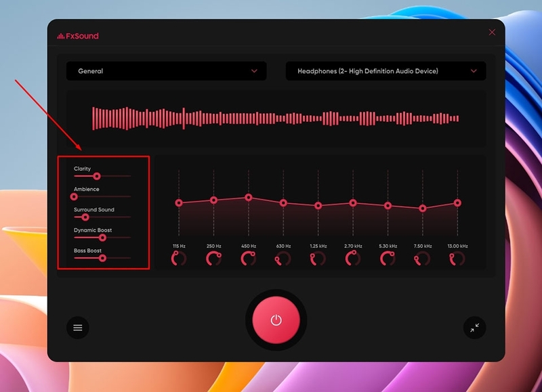Click the Surround Sound label
This screenshot has width=542, height=392.
point(94,210)
